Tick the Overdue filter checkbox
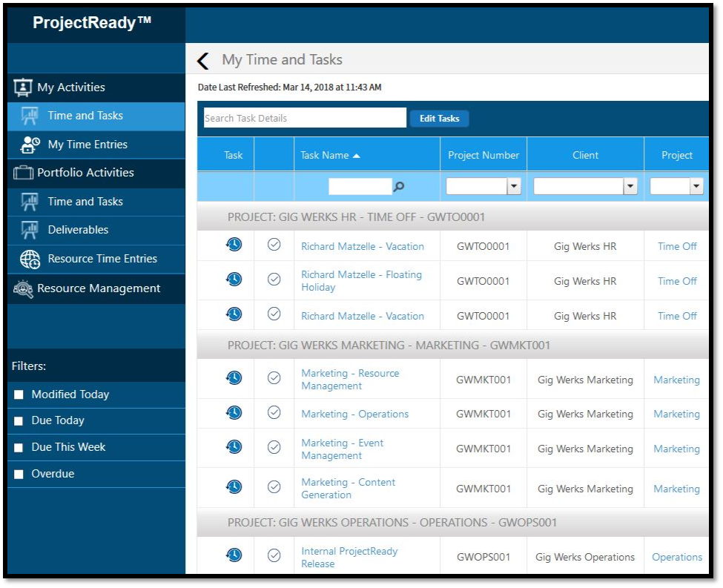723x588 pixels. 19,475
